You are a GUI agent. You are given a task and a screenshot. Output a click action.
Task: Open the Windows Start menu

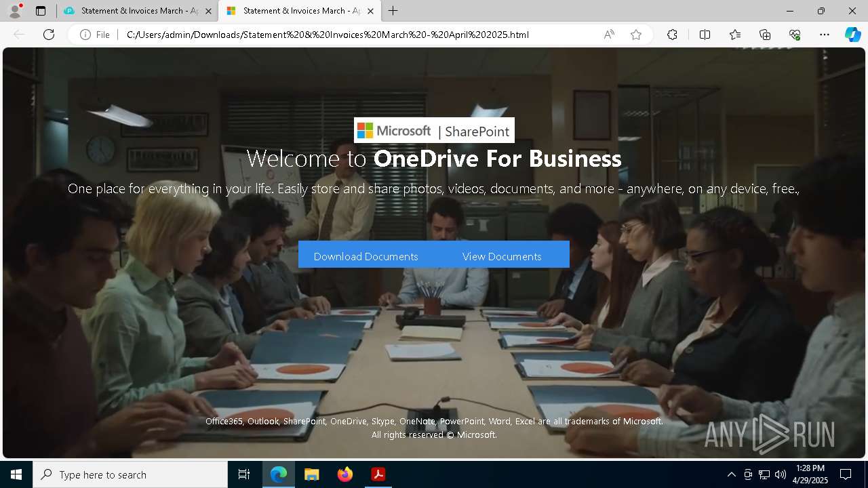[x=16, y=474]
